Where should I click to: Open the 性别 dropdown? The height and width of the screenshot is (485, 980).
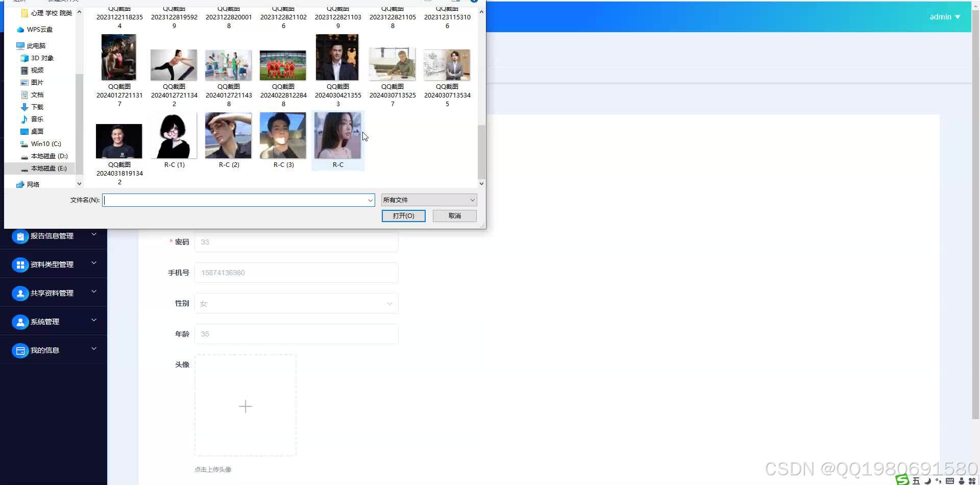296,304
